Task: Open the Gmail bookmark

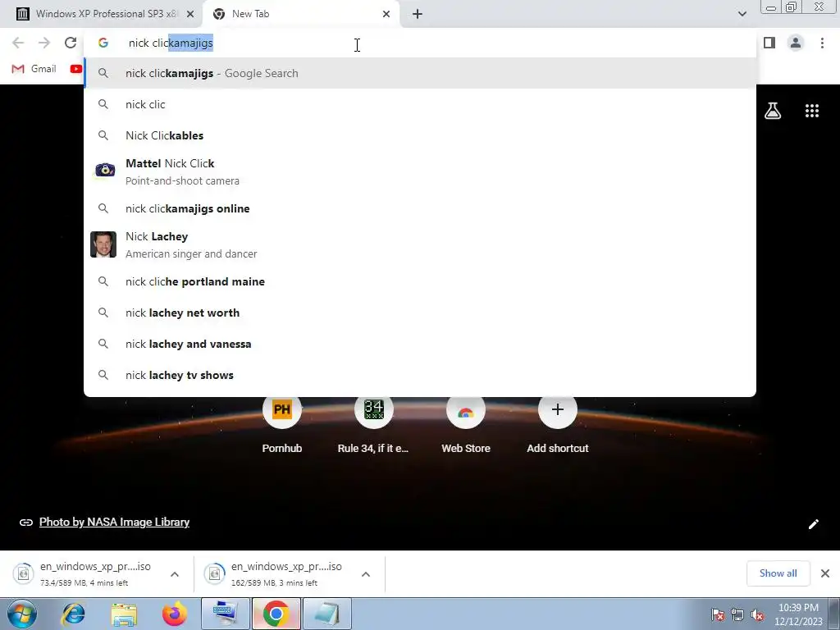Action: [34, 69]
